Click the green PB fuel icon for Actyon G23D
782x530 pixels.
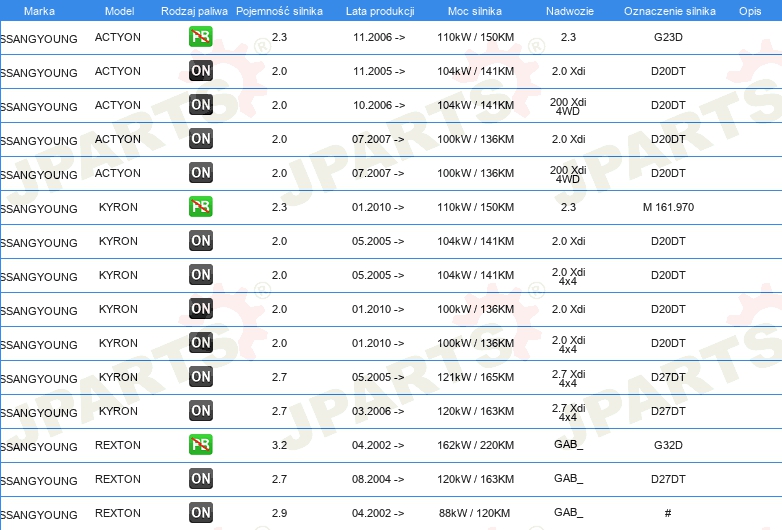tap(201, 37)
